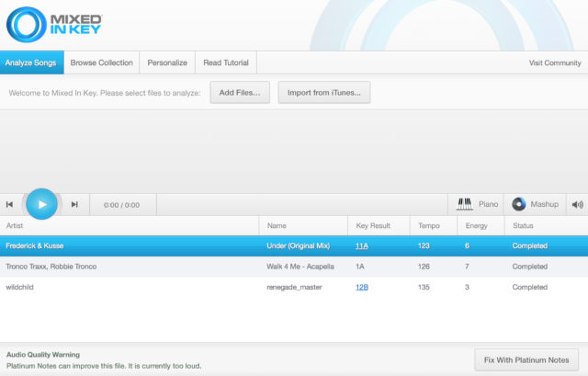Select the Analyze Songs tab
The image size is (588, 376).
(x=32, y=63)
